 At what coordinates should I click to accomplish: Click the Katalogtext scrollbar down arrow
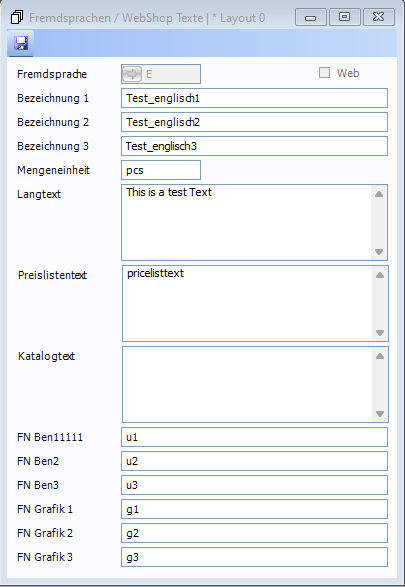click(x=380, y=414)
